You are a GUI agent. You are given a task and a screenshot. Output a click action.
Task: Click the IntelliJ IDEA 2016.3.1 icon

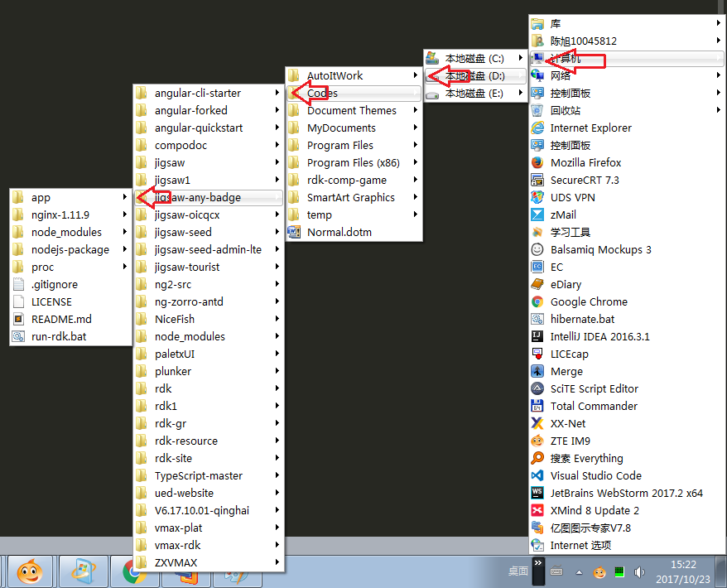(x=537, y=337)
